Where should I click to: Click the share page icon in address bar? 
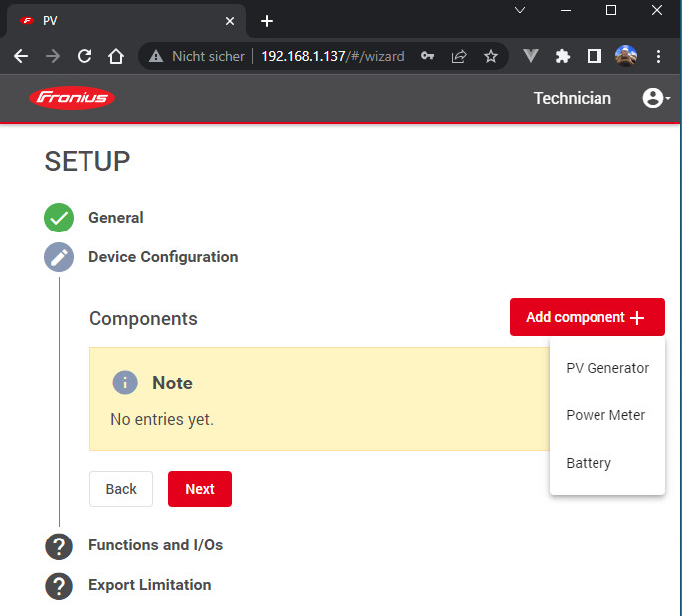point(458,57)
